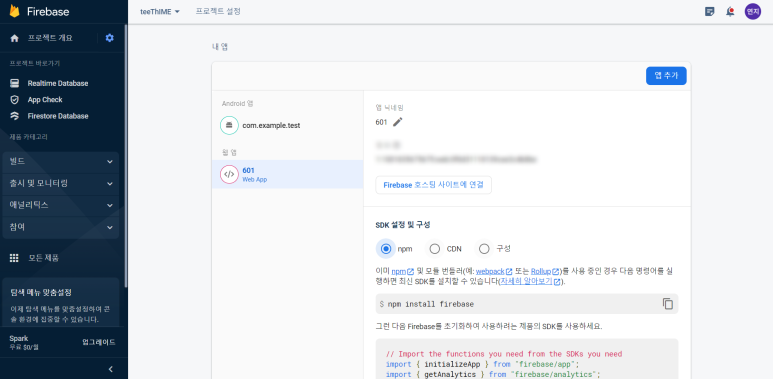Open the 자세히 알아보기 link

[x=530, y=282]
